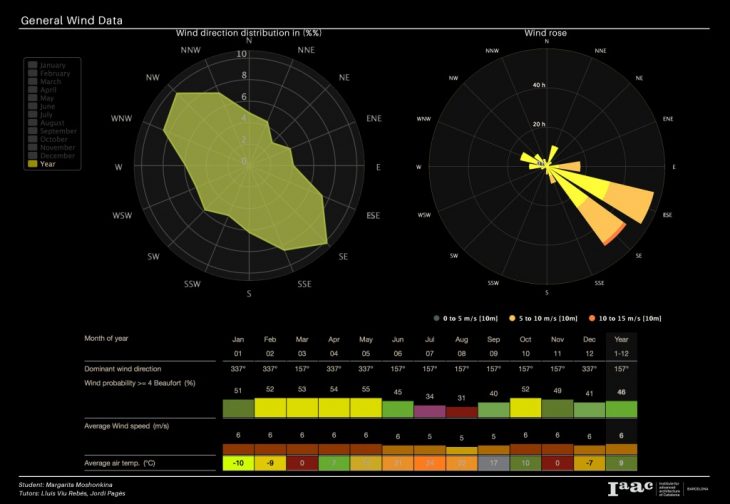
Task: Click the 0 to 5 m/s legend dot
Action: 436,318
